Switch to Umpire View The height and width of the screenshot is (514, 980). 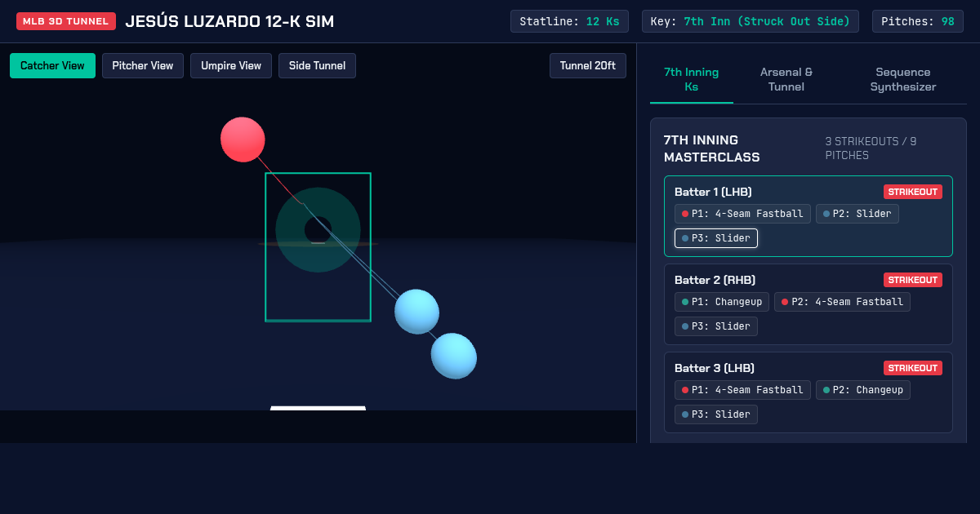pos(231,66)
